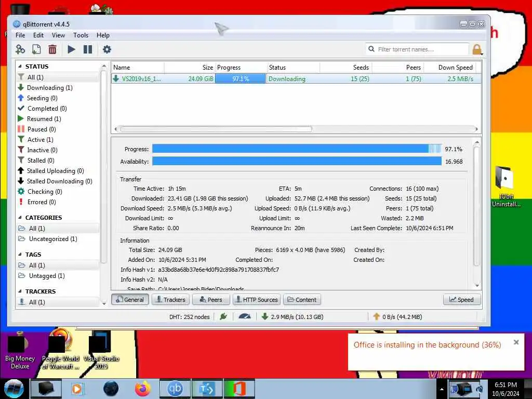Select the Resumed (1) filter
Screen dimensions: 532x399
[x=58, y=119]
